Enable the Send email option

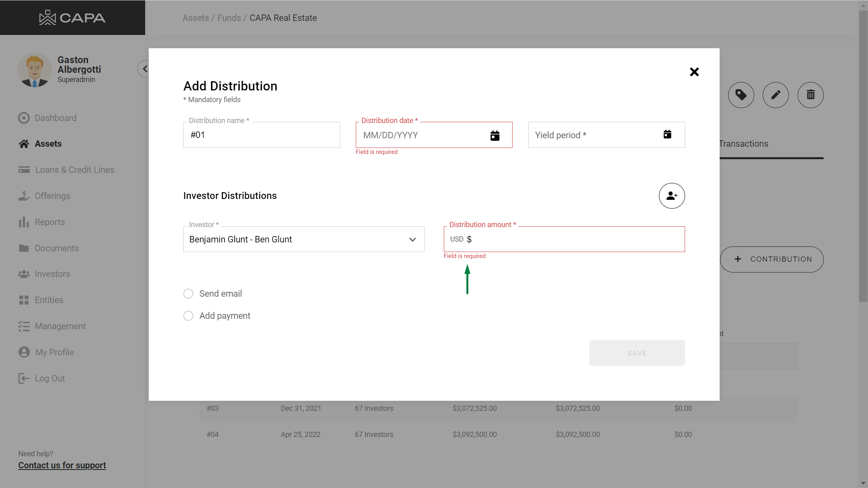coord(189,293)
